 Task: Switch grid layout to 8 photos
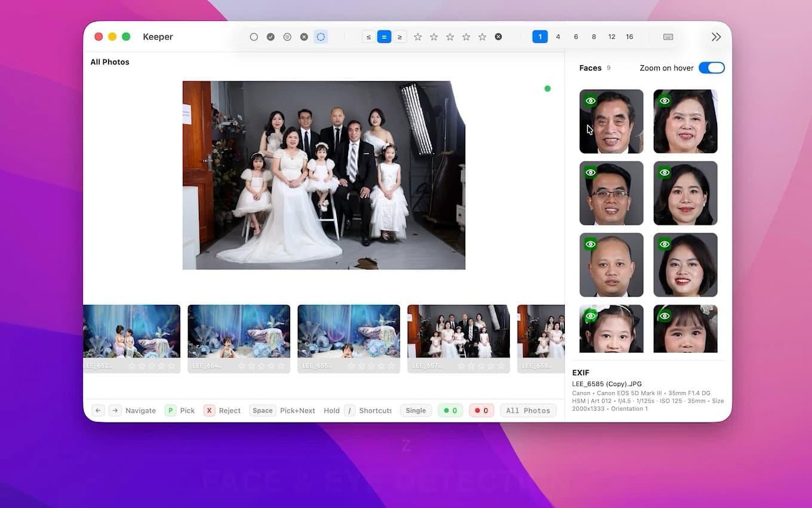click(594, 37)
